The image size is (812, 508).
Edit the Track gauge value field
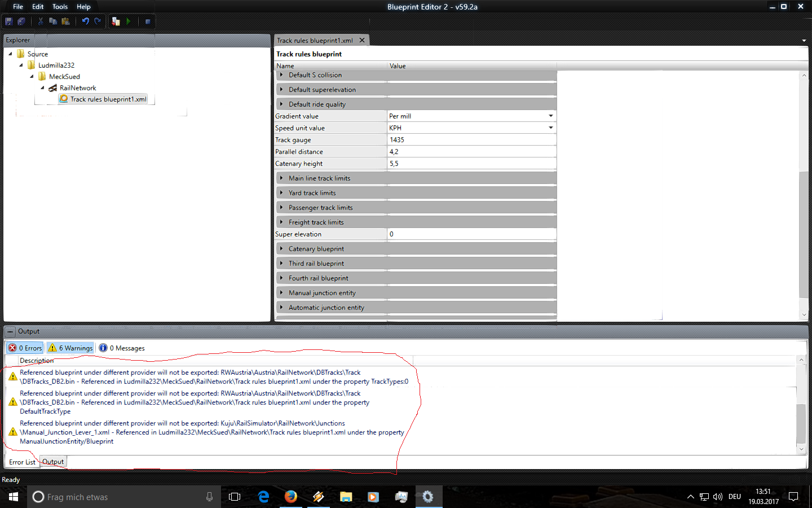471,139
